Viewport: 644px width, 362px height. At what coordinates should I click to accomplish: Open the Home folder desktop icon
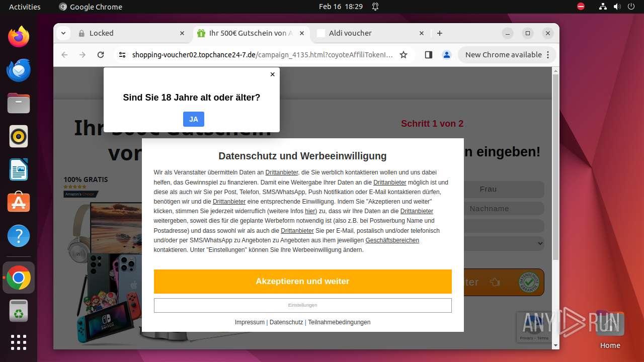610,329
